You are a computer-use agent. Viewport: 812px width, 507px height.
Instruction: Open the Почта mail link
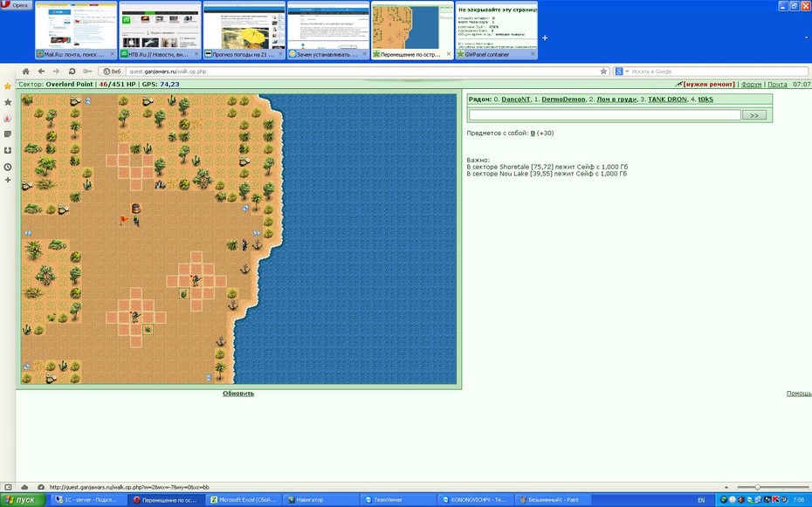click(x=777, y=85)
